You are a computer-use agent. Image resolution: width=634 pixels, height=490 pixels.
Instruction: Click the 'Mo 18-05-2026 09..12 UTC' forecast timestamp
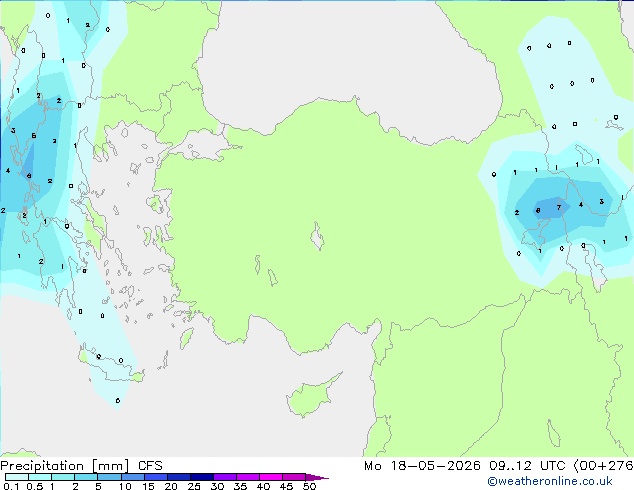click(465, 466)
